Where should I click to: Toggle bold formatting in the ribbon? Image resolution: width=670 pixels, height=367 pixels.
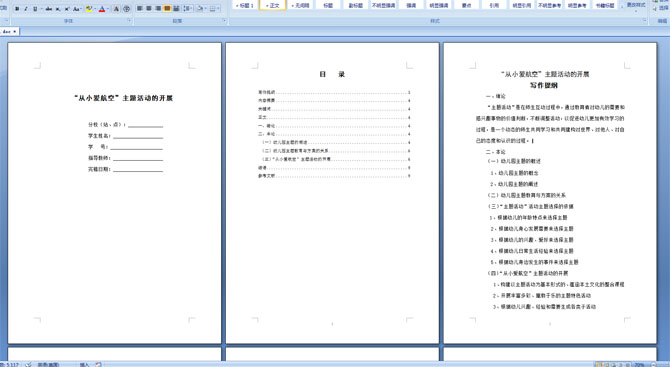[17, 9]
